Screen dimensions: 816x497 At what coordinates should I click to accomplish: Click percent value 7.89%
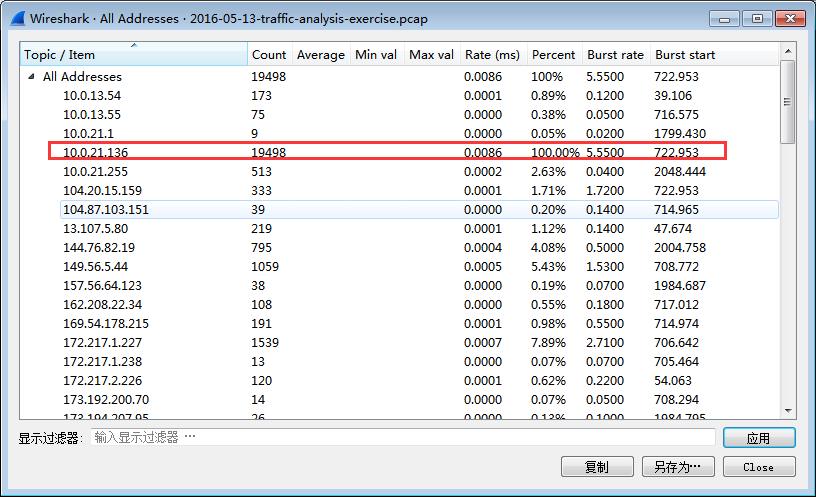[x=548, y=342]
